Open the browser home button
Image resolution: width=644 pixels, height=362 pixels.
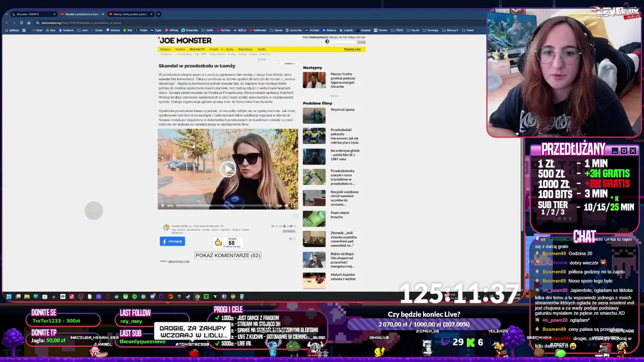click(29, 23)
